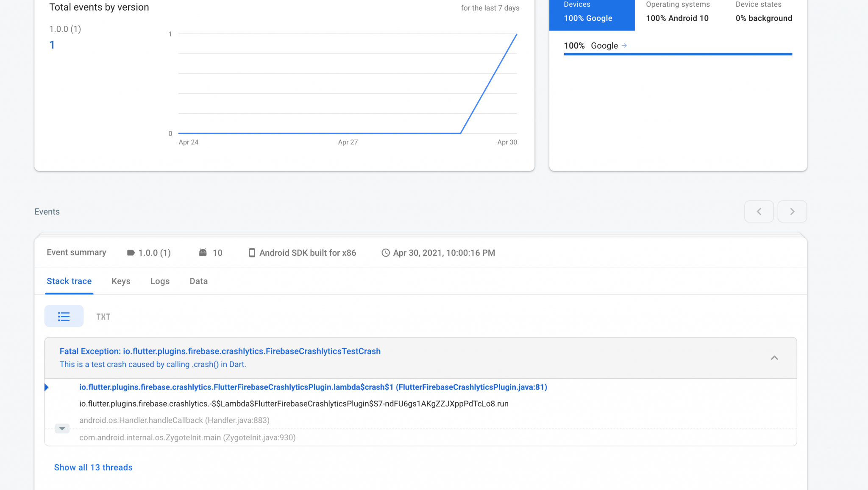Switch to the Keys tab
The height and width of the screenshot is (490, 868).
pyautogui.click(x=121, y=281)
